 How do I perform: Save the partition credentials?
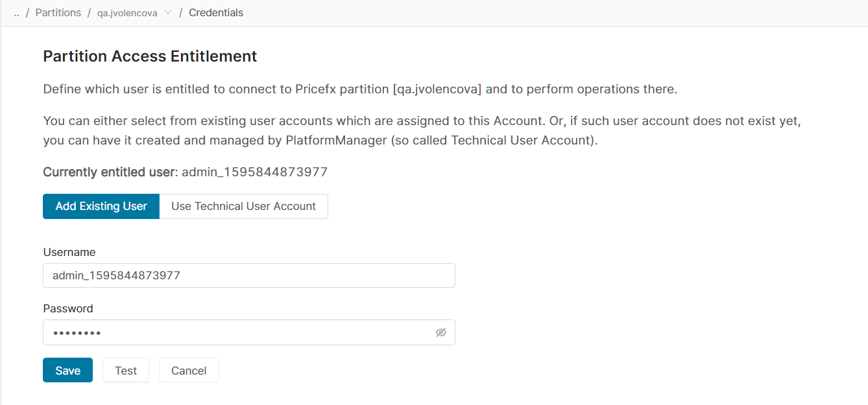(x=67, y=371)
